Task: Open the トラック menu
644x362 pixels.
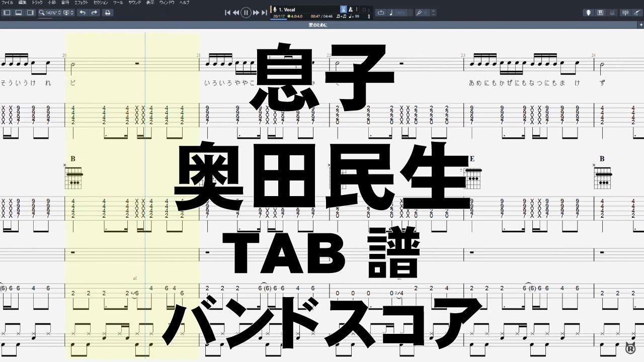Action: coord(38,3)
